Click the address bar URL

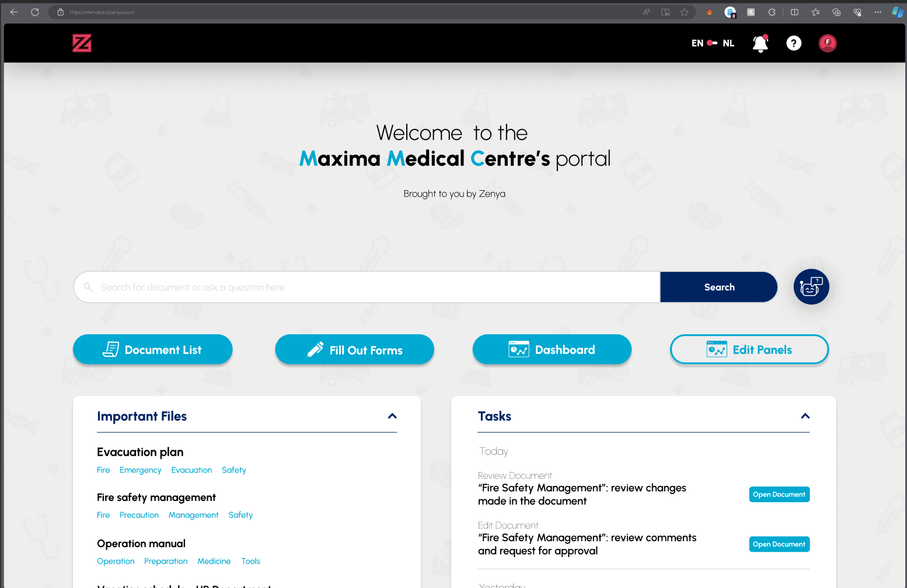click(x=102, y=12)
